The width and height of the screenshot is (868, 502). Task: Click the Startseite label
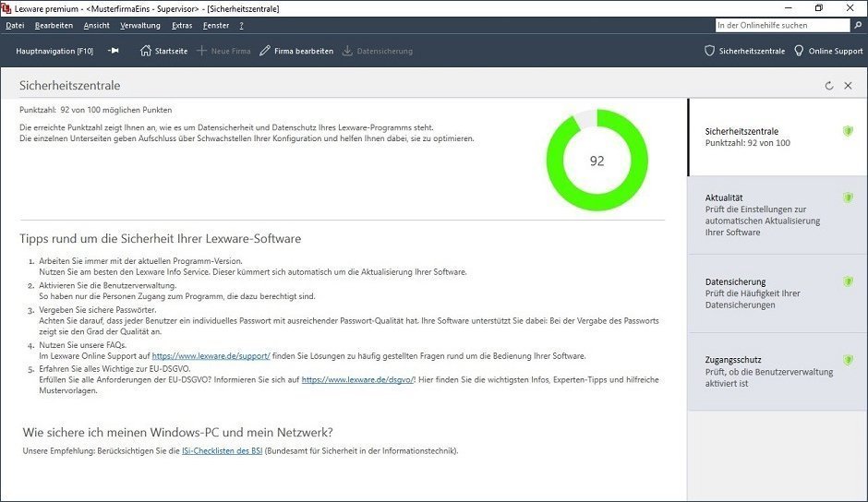[171, 51]
